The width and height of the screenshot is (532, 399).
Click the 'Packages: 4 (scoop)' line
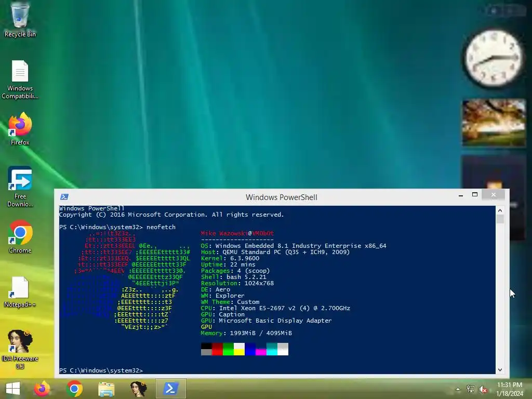235,271
